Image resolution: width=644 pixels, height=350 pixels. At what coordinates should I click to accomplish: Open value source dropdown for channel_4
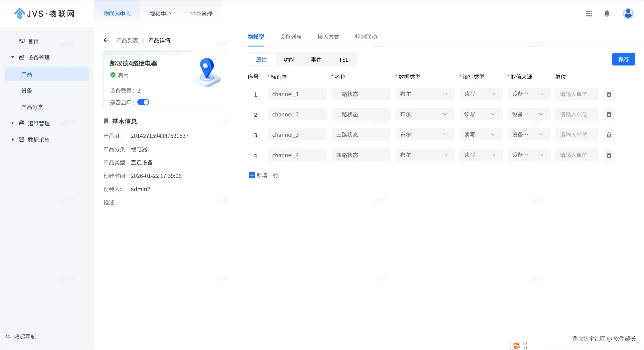point(529,155)
